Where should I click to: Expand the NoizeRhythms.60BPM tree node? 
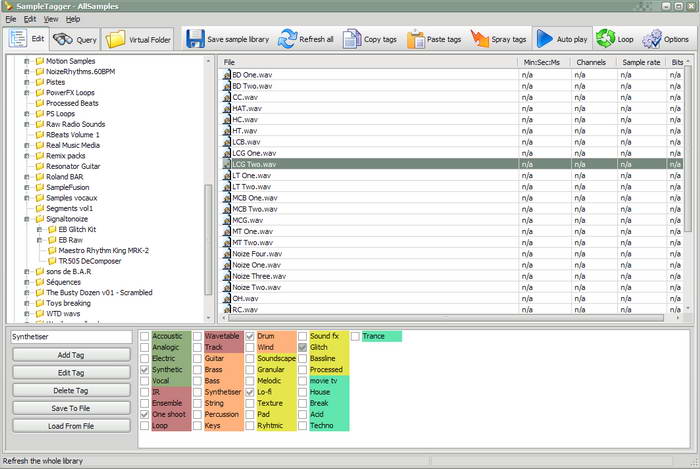coord(27,72)
